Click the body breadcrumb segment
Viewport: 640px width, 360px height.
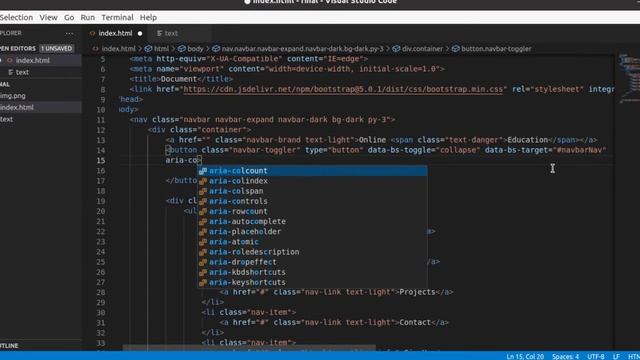click(195, 49)
